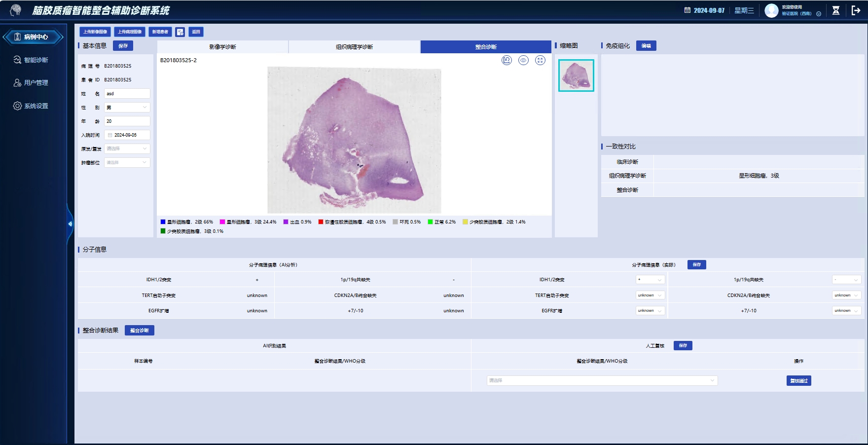
Task: Click the red 弥漫性胶质细胞瘤 4级 swatch
Action: coord(321,222)
